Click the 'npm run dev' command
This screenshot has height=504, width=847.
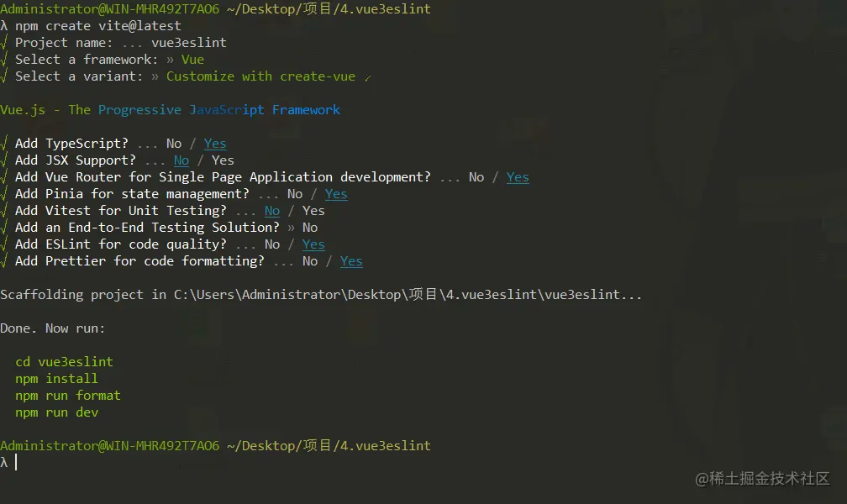tap(57, 412)
